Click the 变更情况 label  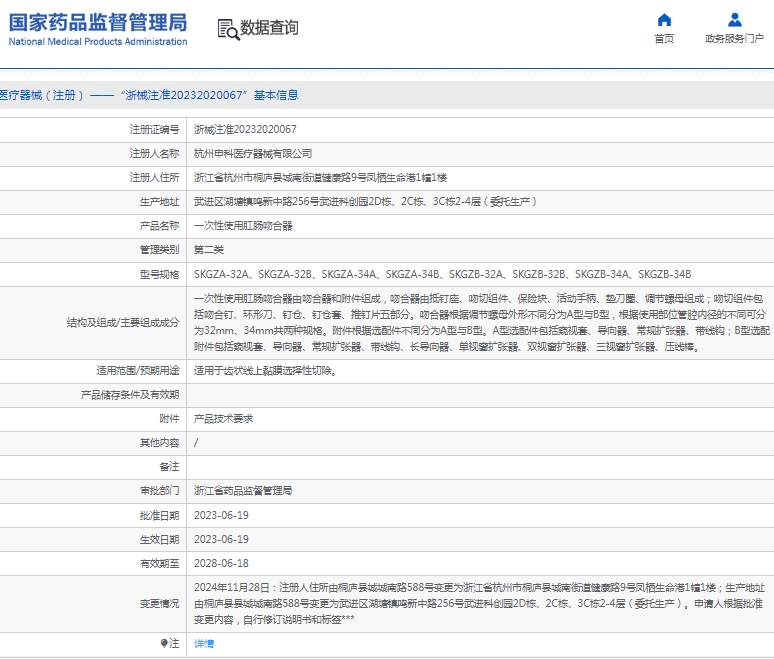point(159,603)
